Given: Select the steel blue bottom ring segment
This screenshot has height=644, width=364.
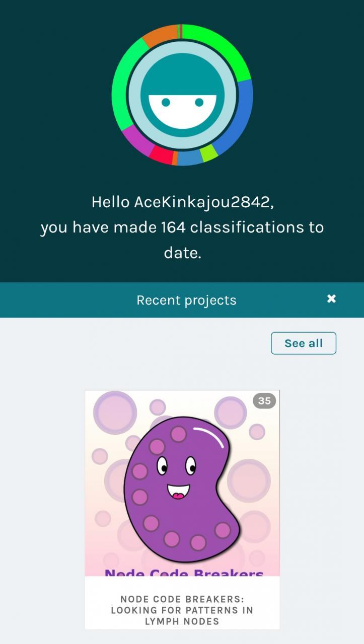Looking at the screenshot, I should click(x=190, y=158).
